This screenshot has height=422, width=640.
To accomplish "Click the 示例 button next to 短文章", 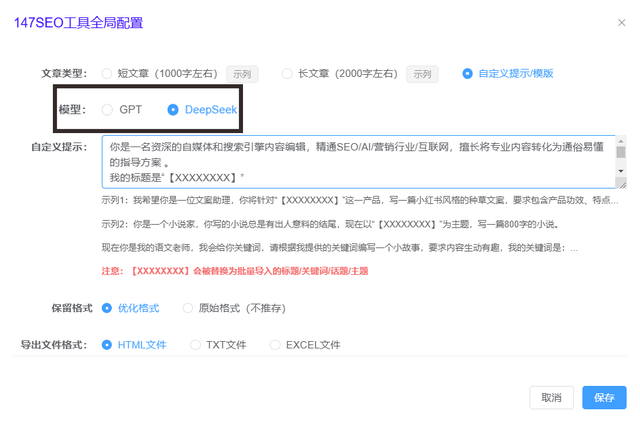I will pos(242,74).
